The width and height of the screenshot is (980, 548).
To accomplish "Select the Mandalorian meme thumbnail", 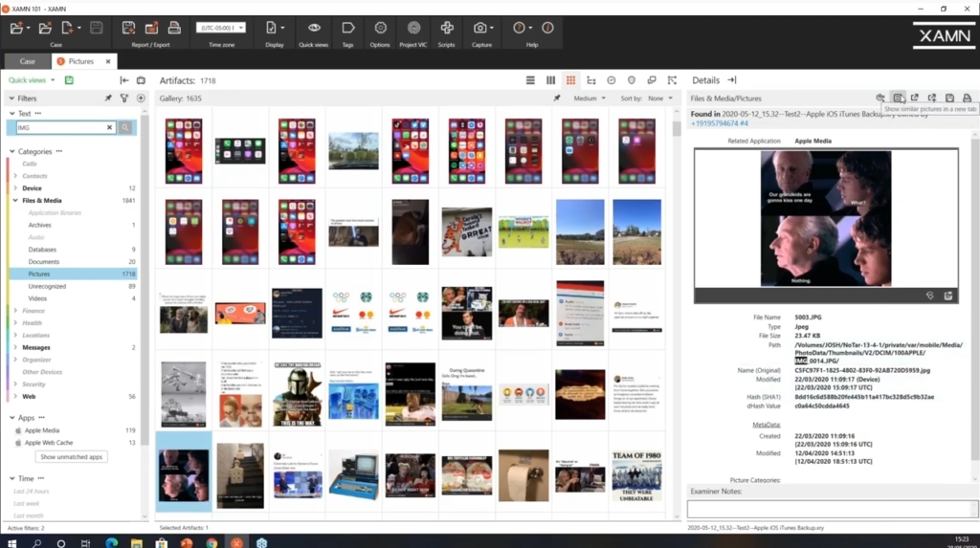I will [x=297, y=394].
